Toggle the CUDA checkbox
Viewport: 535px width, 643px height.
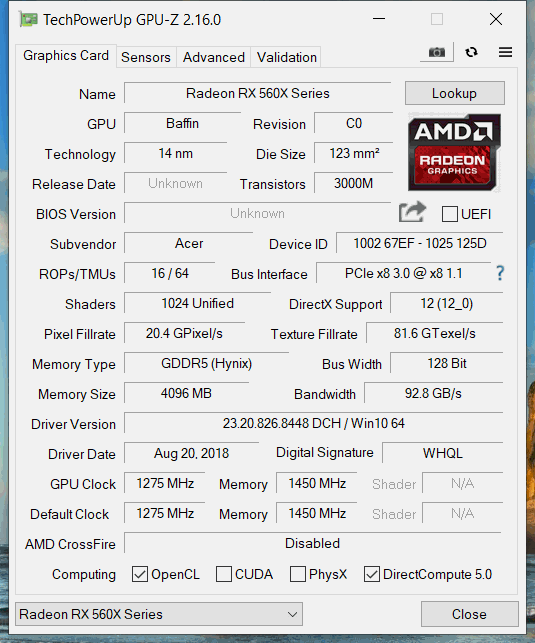(x=224, y=574)
